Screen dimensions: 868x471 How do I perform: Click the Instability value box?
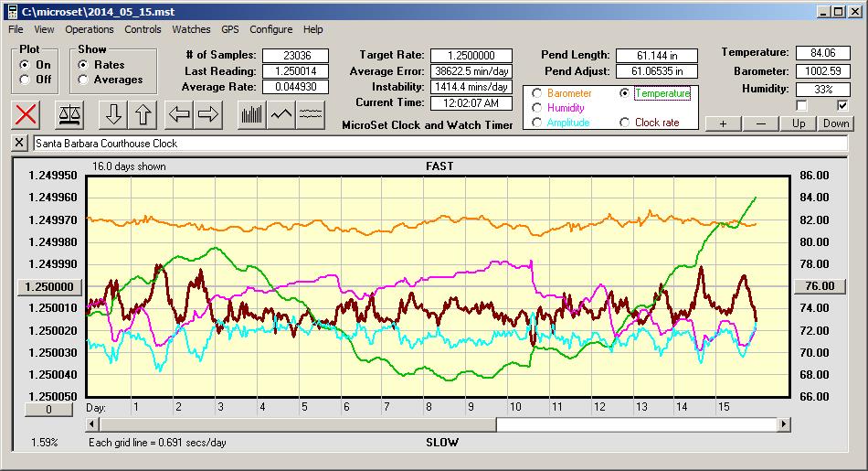[x=471, y=87]
